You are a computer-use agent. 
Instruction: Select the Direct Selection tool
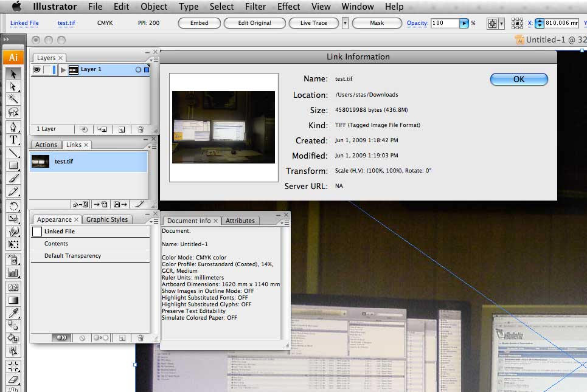[x=13, y=86]
